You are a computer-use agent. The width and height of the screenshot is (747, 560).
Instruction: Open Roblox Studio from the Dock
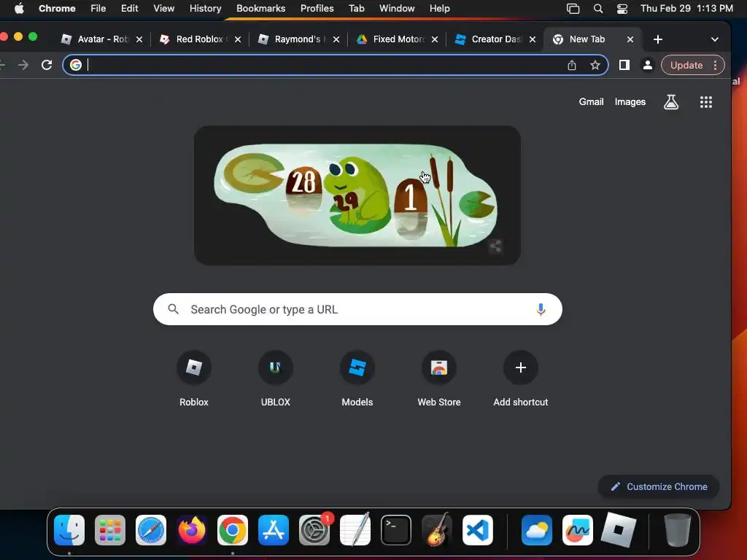coord(619,530)
